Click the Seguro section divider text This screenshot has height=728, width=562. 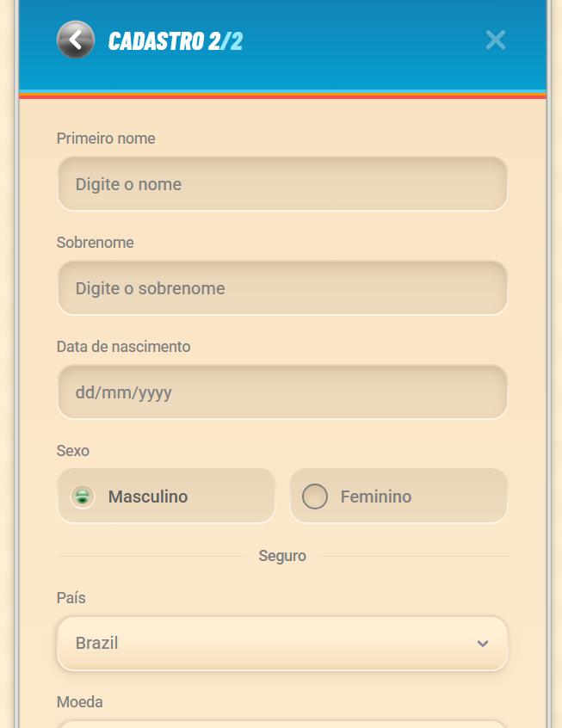pyautogui.click(x=282, y=556)
